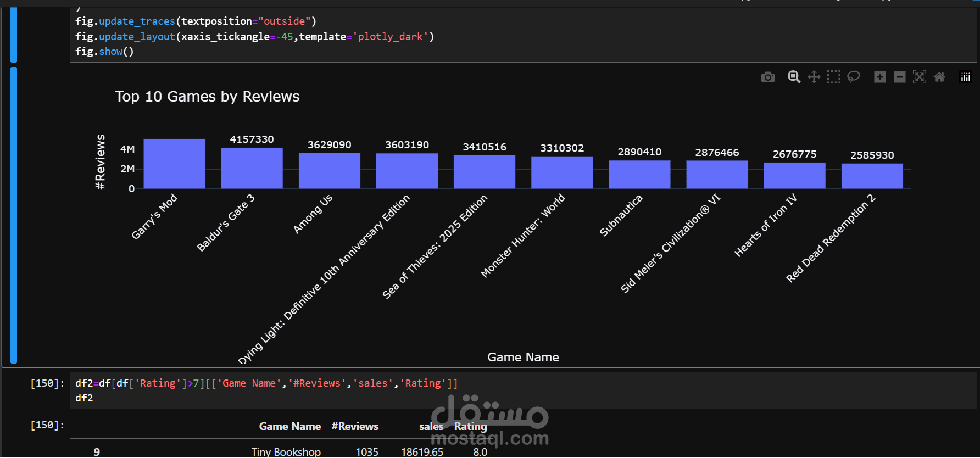Click the value label 2676775

pos(794,154)
